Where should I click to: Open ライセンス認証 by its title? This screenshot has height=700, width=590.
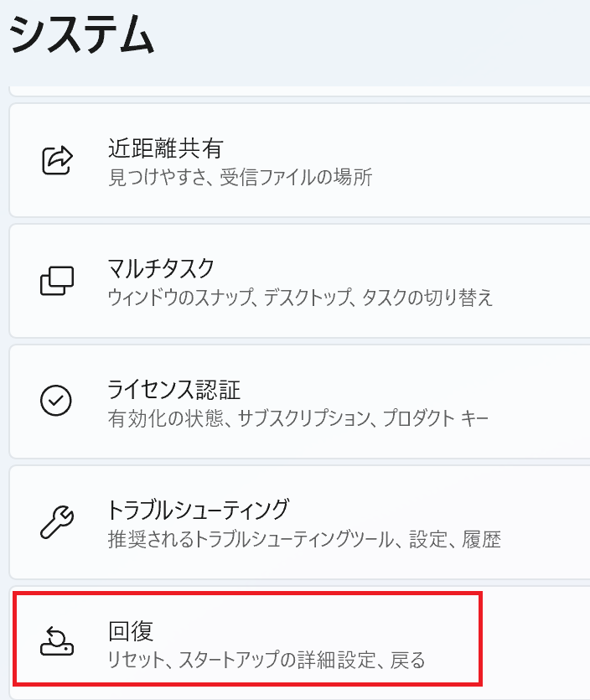click(173, 390)
